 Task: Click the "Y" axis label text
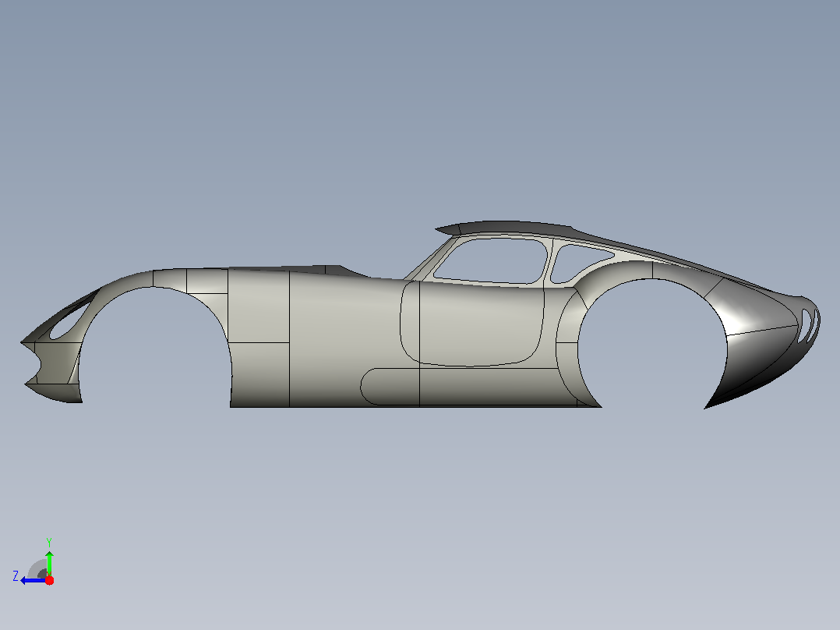(49, 542)
